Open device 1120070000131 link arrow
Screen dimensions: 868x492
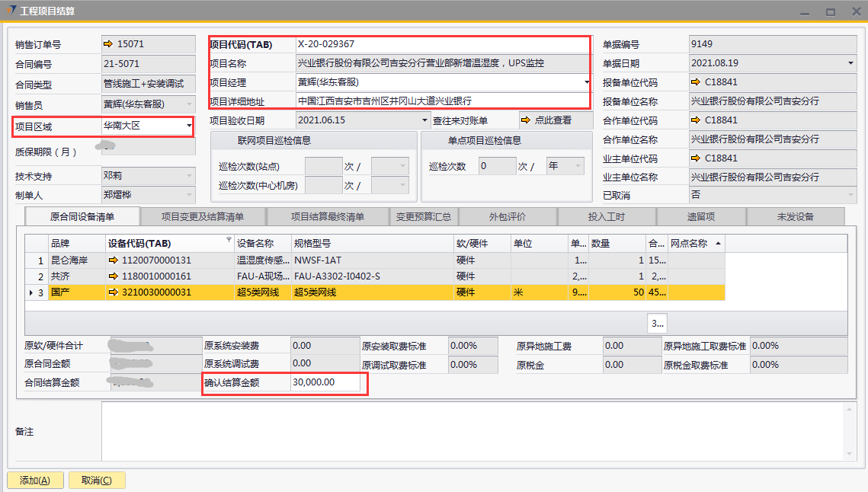tap(114, 260)
